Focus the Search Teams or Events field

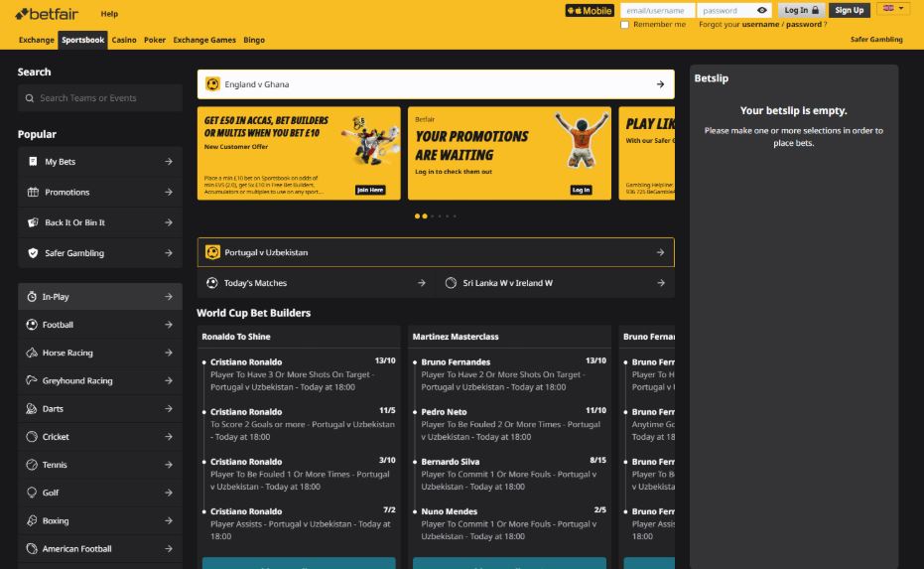coord(100,98)
